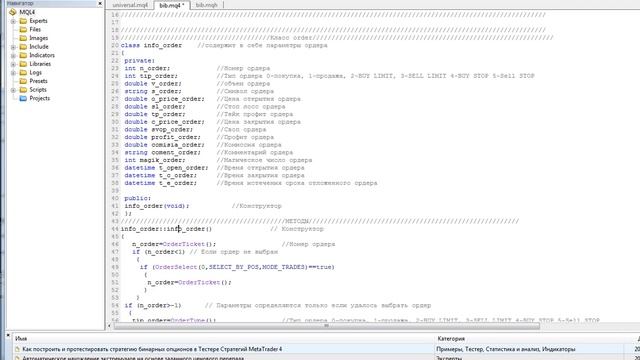
Task: Expand the Include folder node
Action: coord(13,47)
